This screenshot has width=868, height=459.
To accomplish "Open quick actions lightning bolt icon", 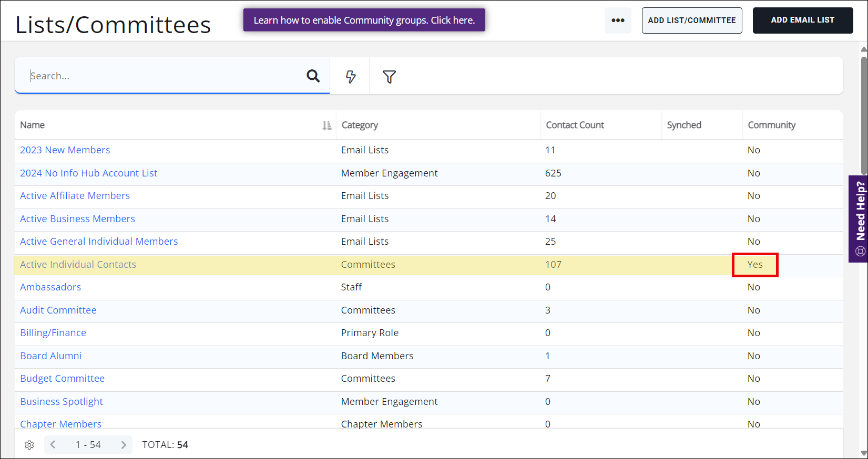I will 351,77.
